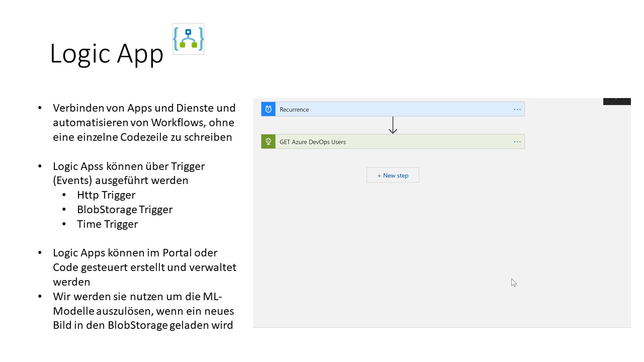644x362 pixels.
Task: Select the 'BlobStorage Trigger' sub-bullet
Action: pyautogui.click(x=125, y=209)
